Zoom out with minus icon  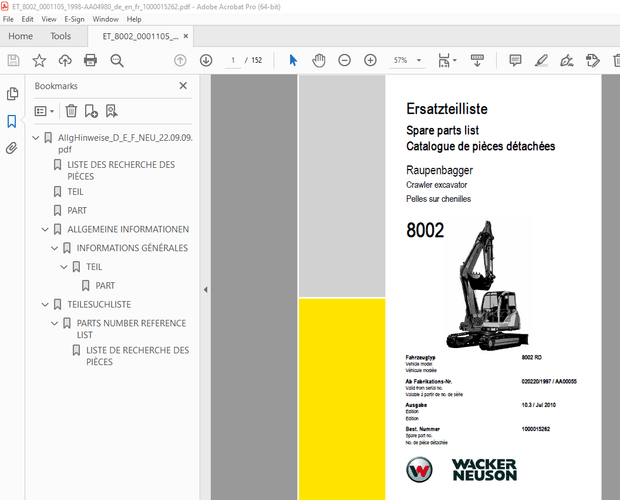tap(344, 60)
